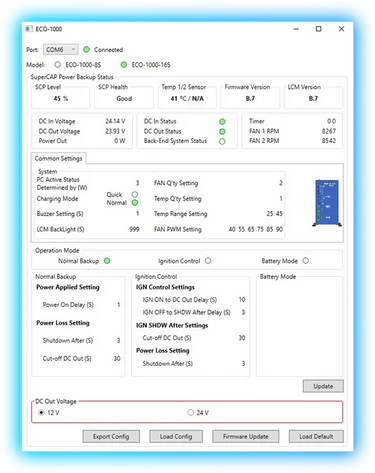Viewport: 375px width, 473px height.
Task: Maximize the ECO-1000 window
Action: [319, 29]
